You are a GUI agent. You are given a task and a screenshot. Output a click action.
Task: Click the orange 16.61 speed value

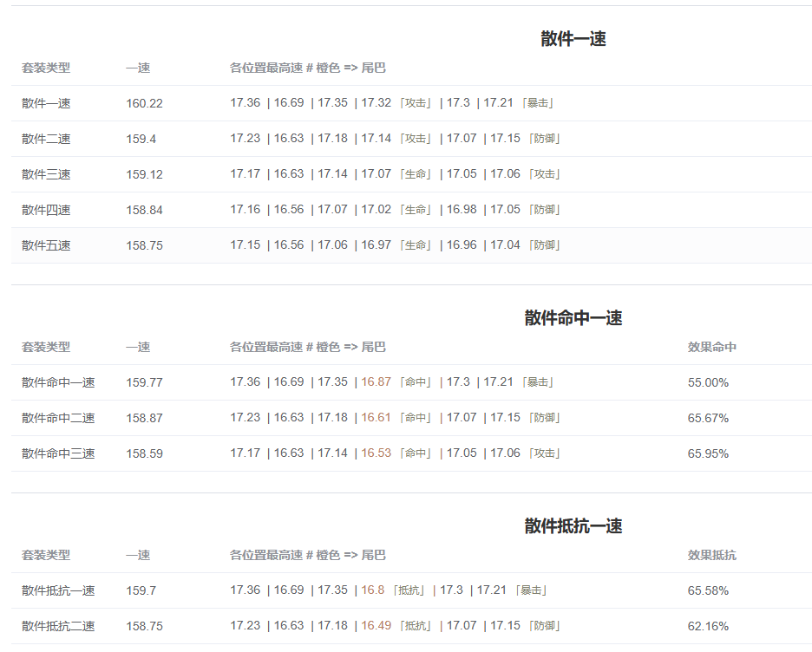376,418
